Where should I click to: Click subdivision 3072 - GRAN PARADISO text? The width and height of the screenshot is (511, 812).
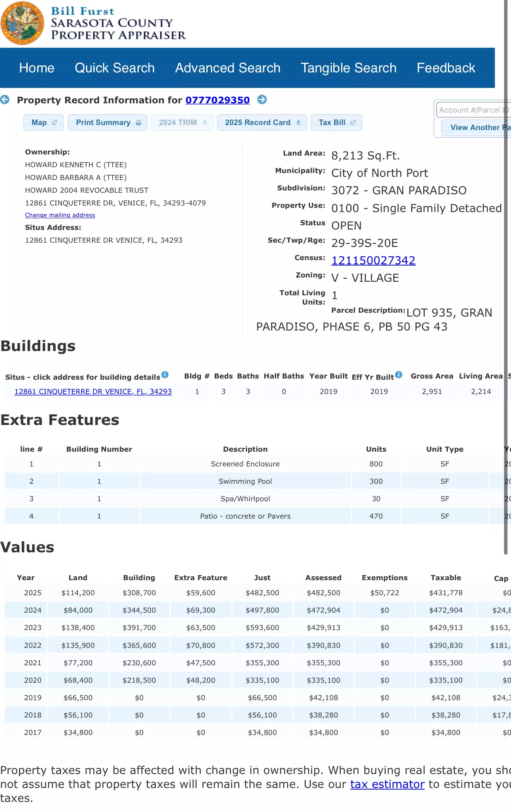click(x=399, y=190)
